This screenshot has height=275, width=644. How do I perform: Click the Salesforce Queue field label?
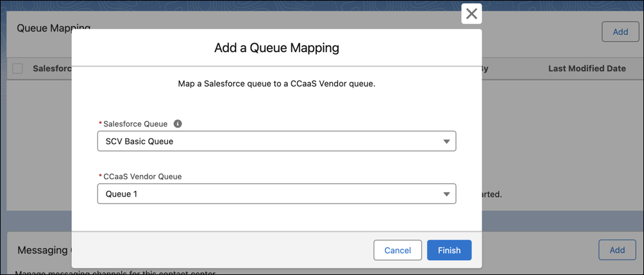coord(135,123)
